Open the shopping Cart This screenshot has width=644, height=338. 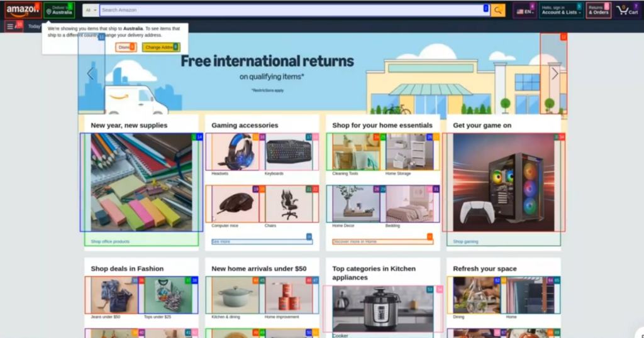628,11
